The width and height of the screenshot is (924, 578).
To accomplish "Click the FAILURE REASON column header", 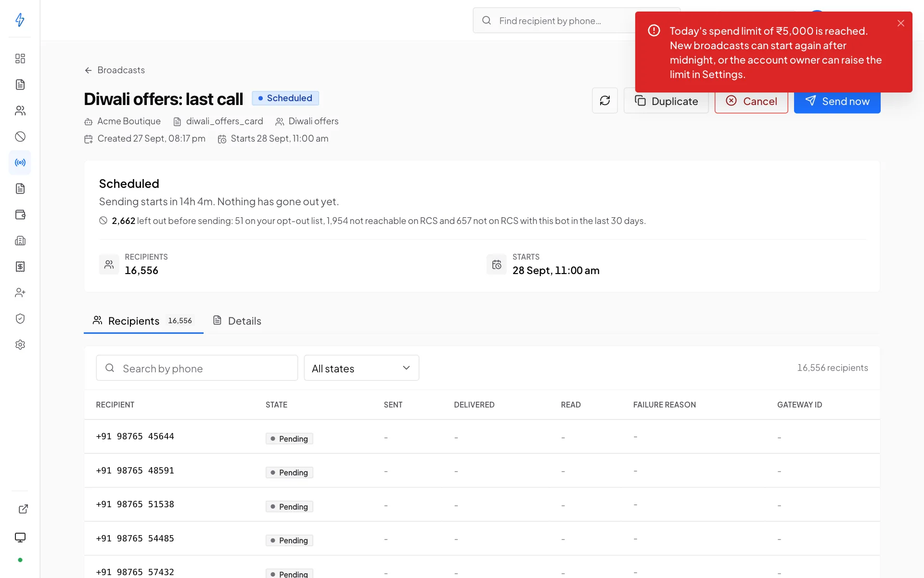I will coord(664,405).
